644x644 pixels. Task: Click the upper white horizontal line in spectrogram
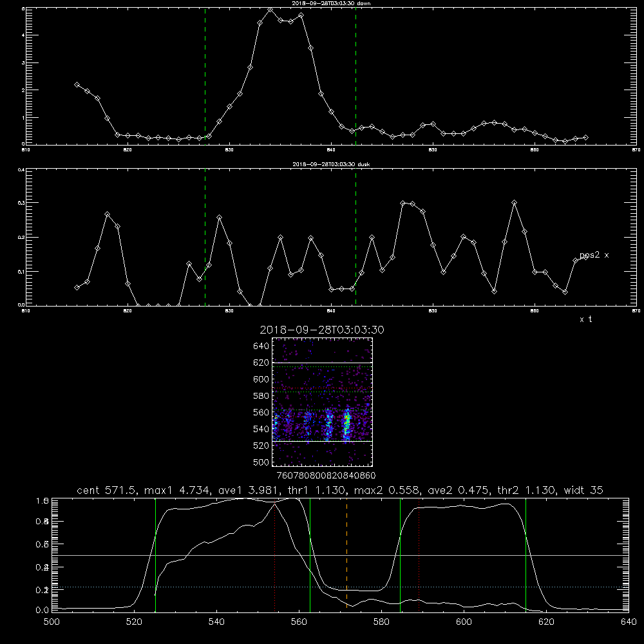coord(323,363)
